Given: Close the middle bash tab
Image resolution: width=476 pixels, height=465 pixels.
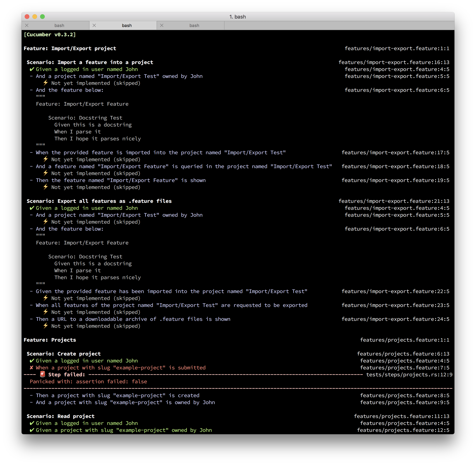Looking at the screenshot, I should click(x=94, y=25).
